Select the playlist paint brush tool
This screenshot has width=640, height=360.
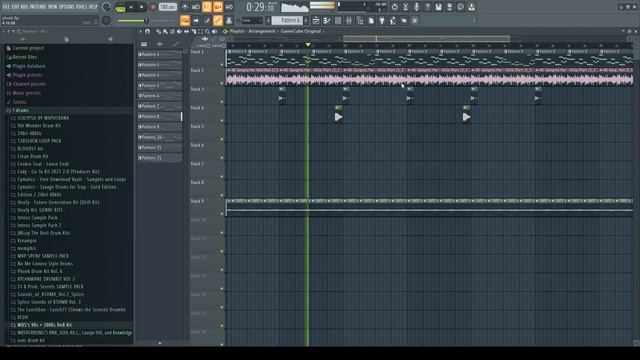165,31
